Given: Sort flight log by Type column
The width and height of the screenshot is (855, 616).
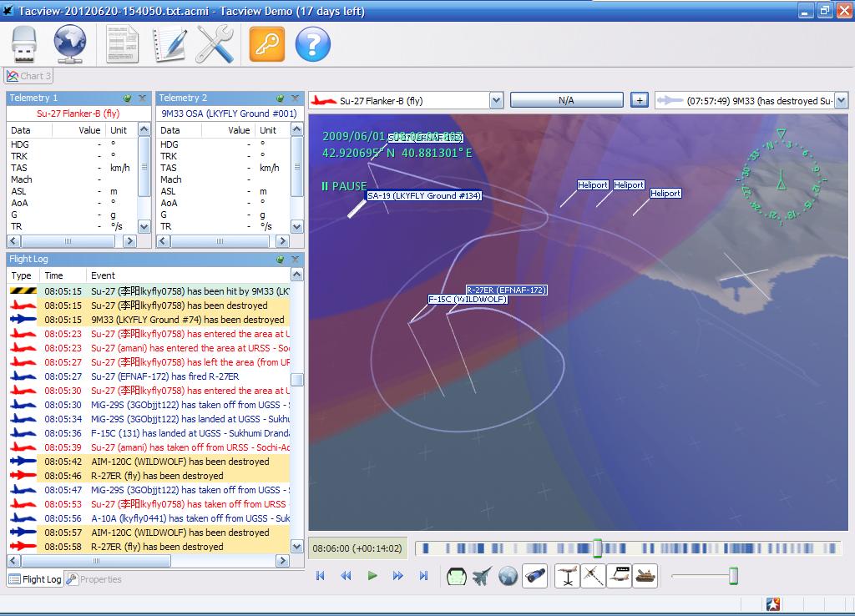Looking at the screenshot, I should pos(23,275).
